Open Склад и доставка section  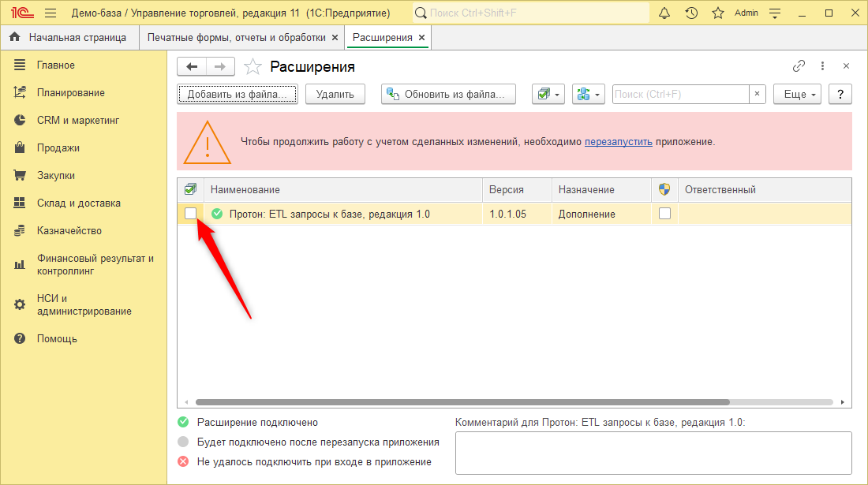pyautogui.click(x=79, y=203)
